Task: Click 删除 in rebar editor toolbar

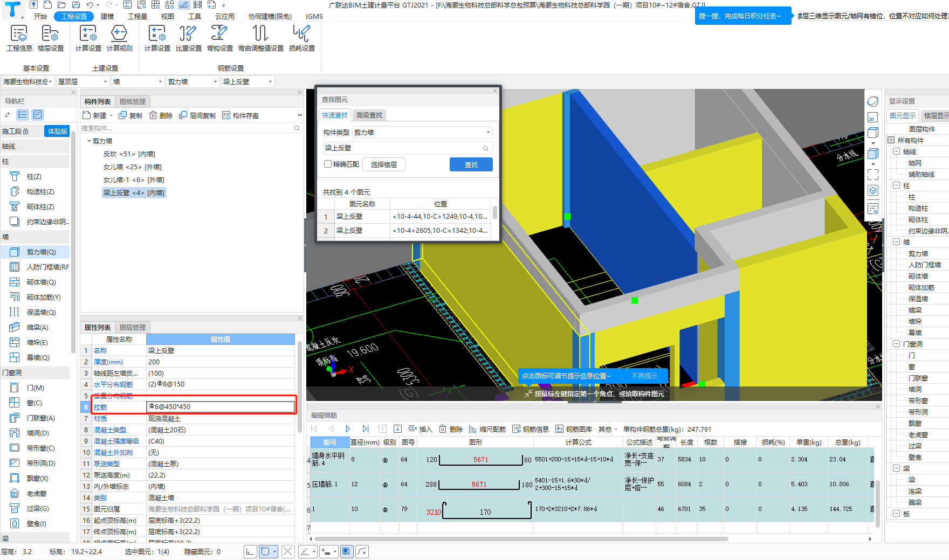Action: (451, 429)
